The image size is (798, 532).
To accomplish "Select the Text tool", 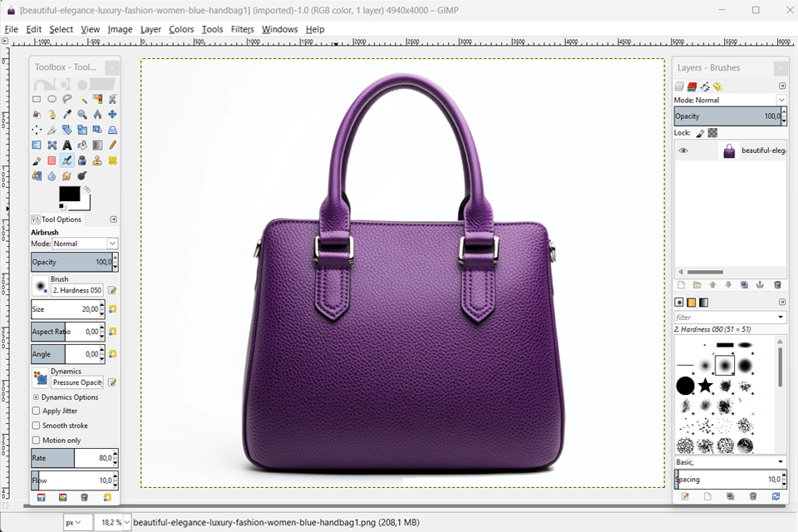I will pyautogui.click(x=66, y=145).
